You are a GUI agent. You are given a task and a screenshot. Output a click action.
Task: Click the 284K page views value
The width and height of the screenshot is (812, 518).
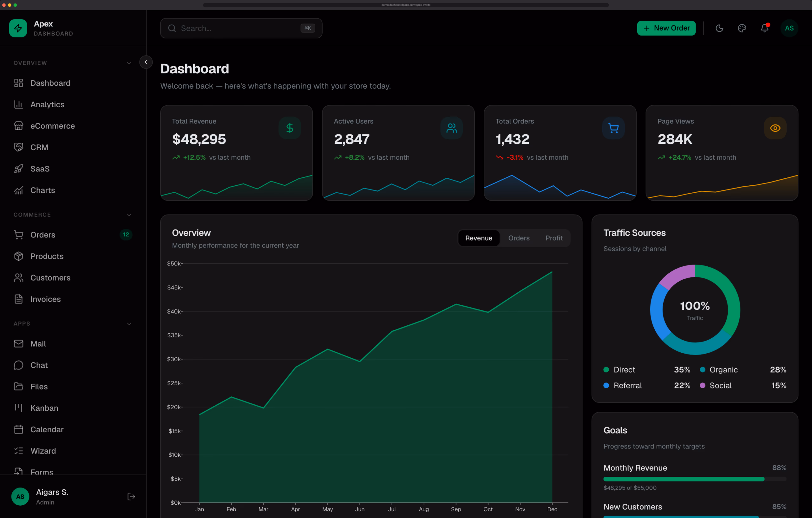tap(675, 139)
